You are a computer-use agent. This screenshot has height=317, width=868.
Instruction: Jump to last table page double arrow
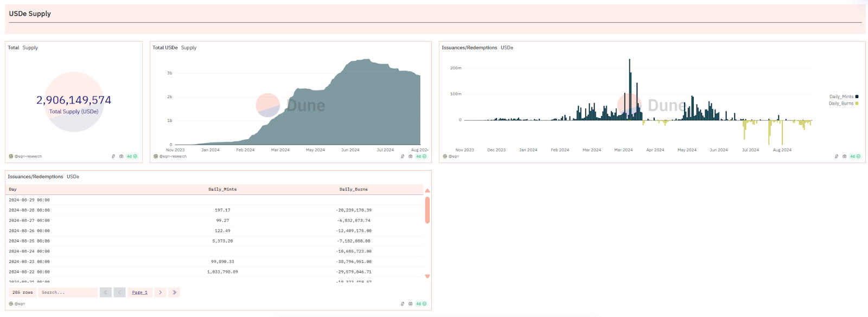174,292
